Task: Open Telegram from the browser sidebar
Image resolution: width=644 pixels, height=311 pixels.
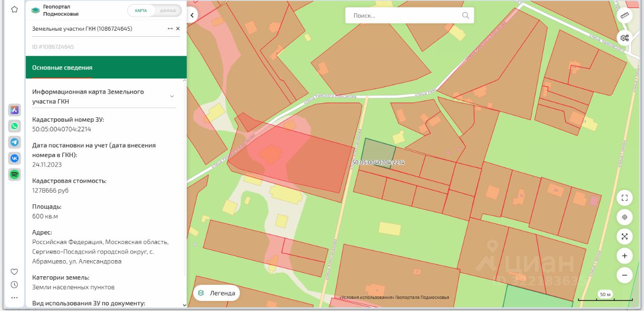Action: [15, 142]
